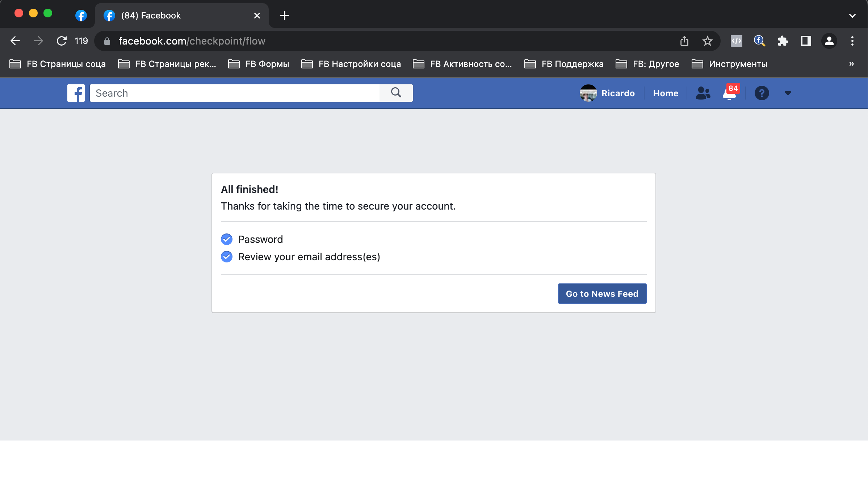The width and height of the screenshot is (868, 493).
Task: Bookmark this page with star icon
Action: pos(707,41)
